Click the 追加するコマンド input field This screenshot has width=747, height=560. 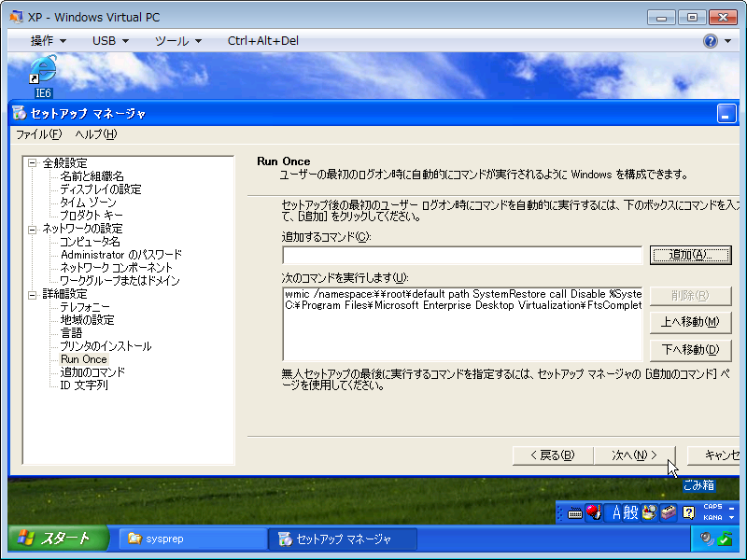(462, 255)
